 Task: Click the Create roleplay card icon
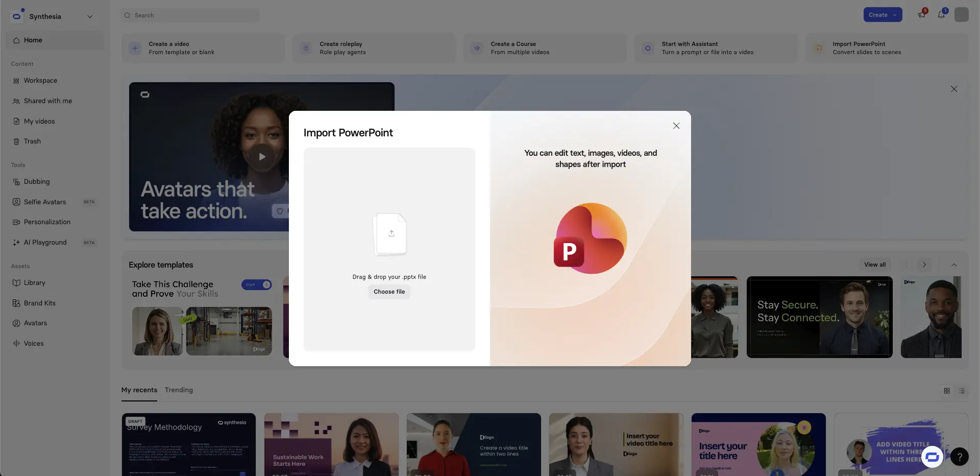306,48
